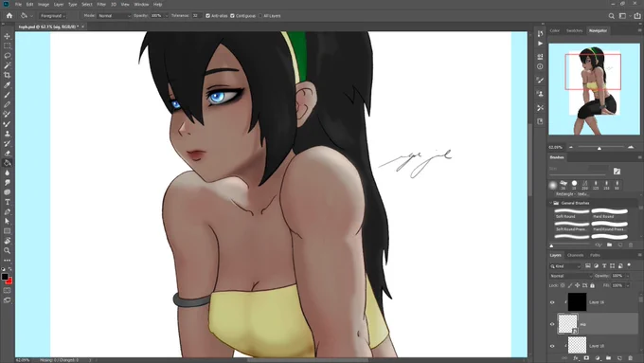Open the Actions play icon in dock
Viewport: 644px width, 363px height.
(x=540, y=44)
